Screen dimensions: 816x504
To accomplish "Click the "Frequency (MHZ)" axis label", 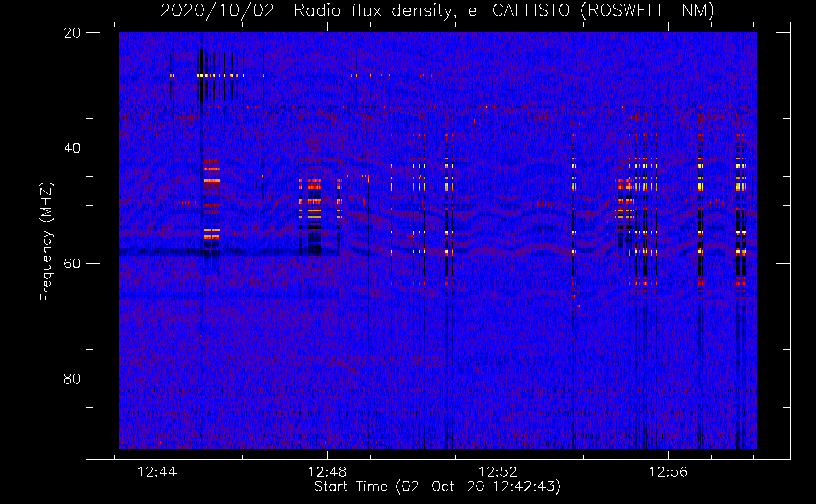I will click(46, 242).
